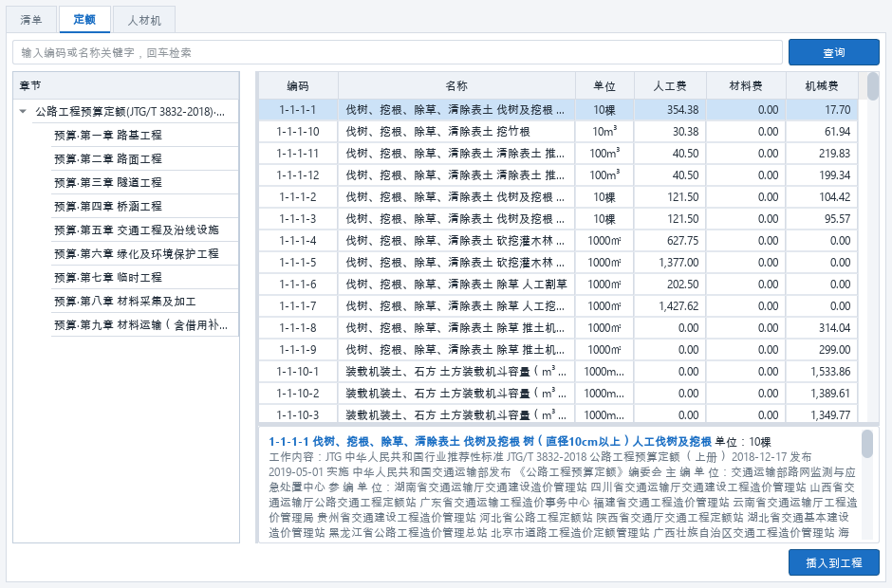Select 预算·第四章 桥涵工程 chapter

(108, 206)
